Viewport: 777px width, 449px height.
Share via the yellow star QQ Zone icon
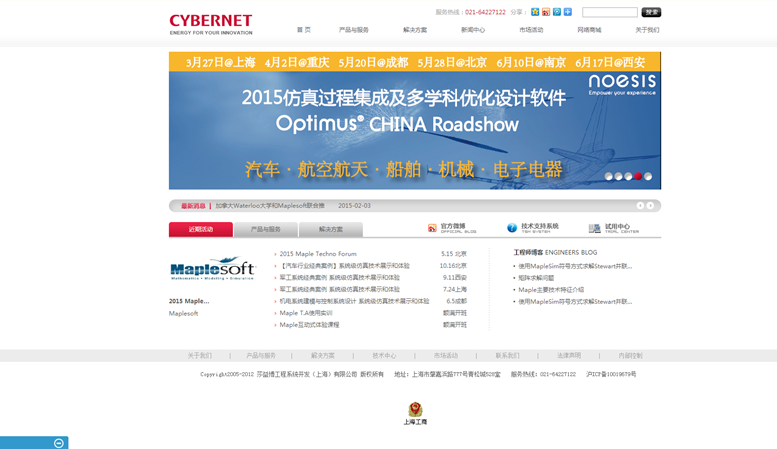click(x=535, y=12)
